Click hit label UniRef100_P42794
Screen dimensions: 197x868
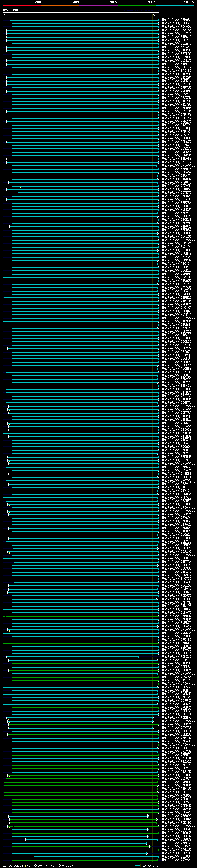[177, 125]
